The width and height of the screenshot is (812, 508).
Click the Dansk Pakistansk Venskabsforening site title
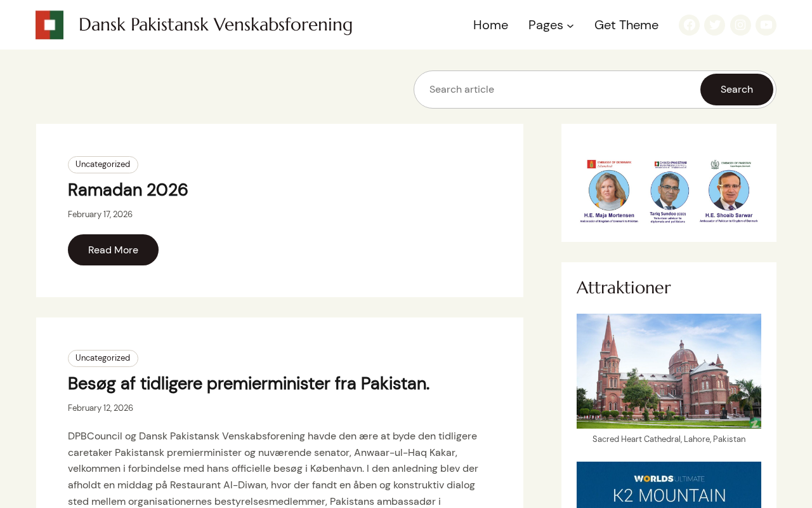tap(216, 25)
